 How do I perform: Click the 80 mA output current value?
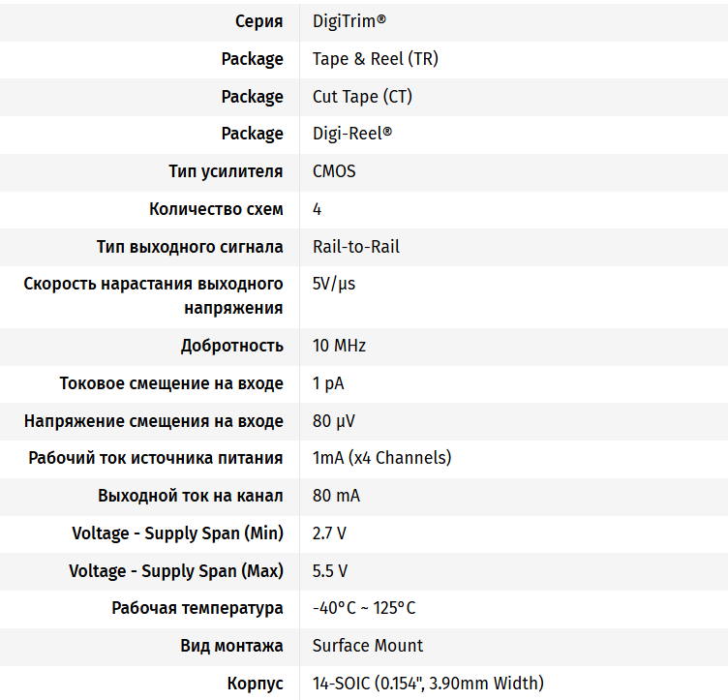point(336,496)
